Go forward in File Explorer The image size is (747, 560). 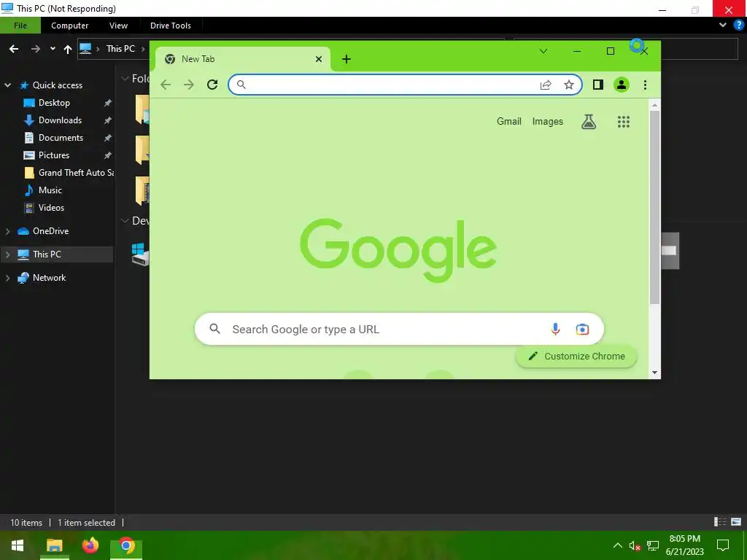click(36, 49)
